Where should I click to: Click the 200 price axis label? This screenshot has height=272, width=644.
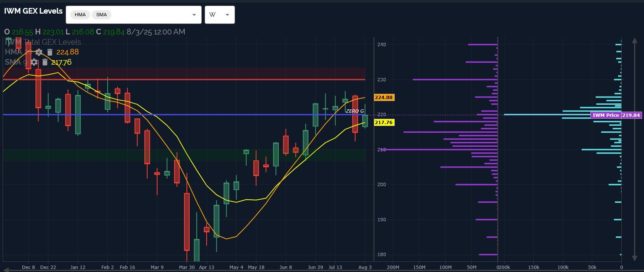(x=381, y=185)
